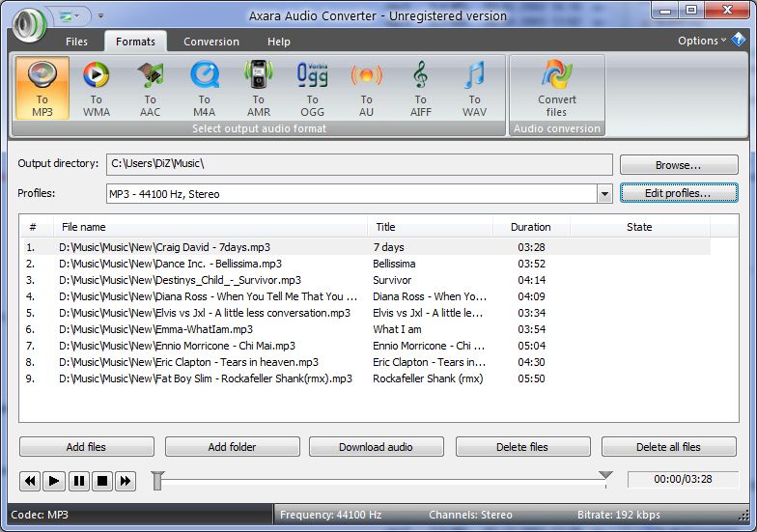Click the 05:50 duration cell

[531, 378]
